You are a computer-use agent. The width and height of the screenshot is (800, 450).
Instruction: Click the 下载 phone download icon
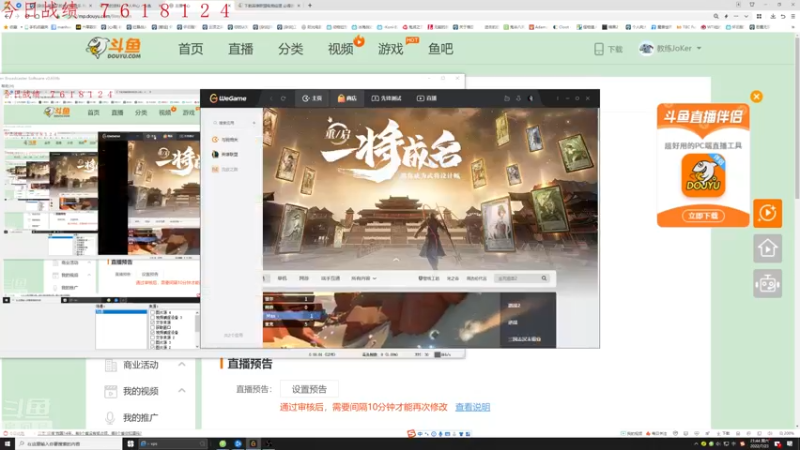[x=599, y=49]
